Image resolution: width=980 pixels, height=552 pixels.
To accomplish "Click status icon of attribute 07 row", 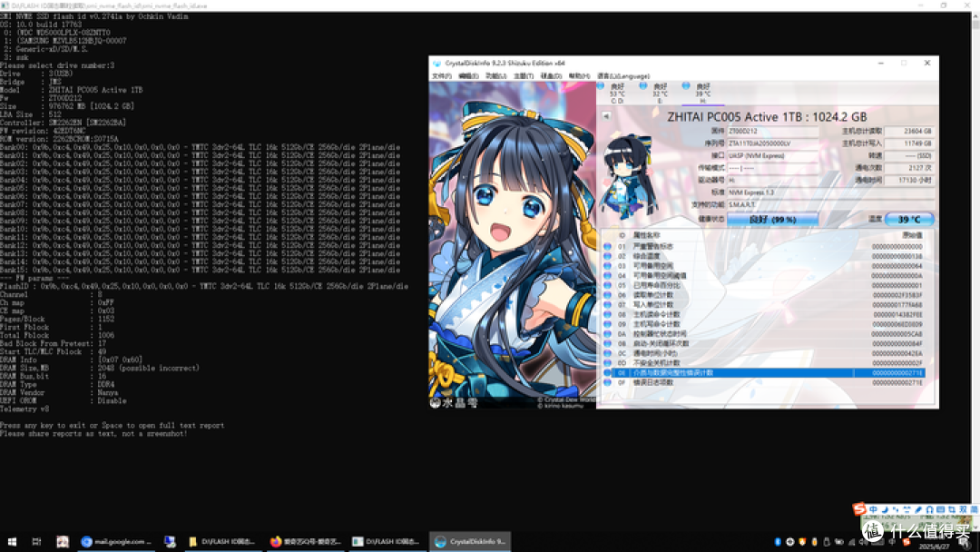I will click(x=607, y=305).
